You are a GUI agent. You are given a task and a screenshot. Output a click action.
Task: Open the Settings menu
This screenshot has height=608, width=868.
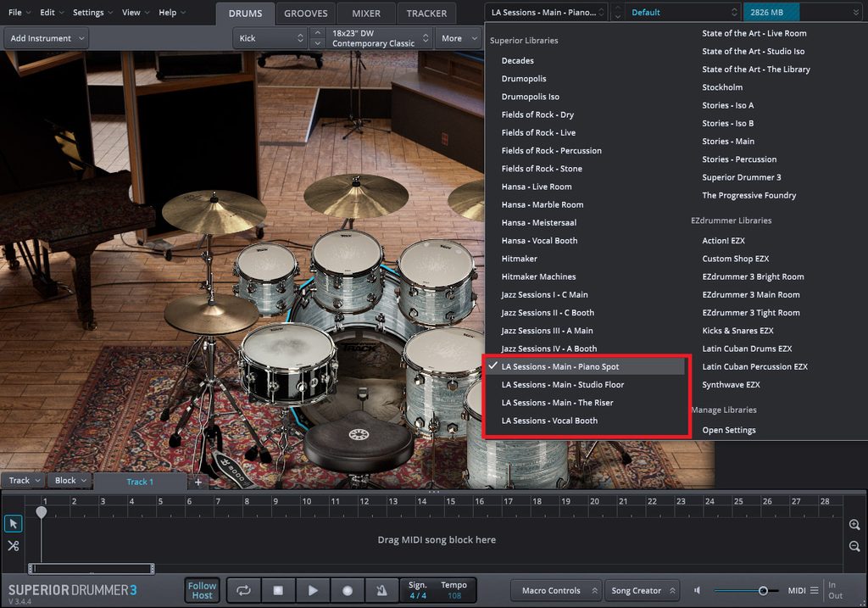click(92, 12)
